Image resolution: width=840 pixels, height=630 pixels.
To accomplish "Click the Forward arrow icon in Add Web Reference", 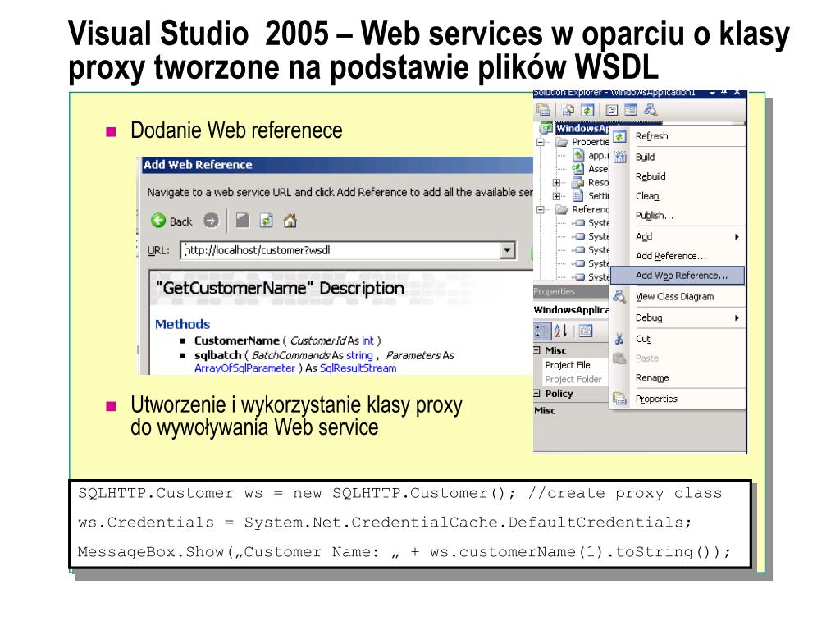I will click(211, 220).
